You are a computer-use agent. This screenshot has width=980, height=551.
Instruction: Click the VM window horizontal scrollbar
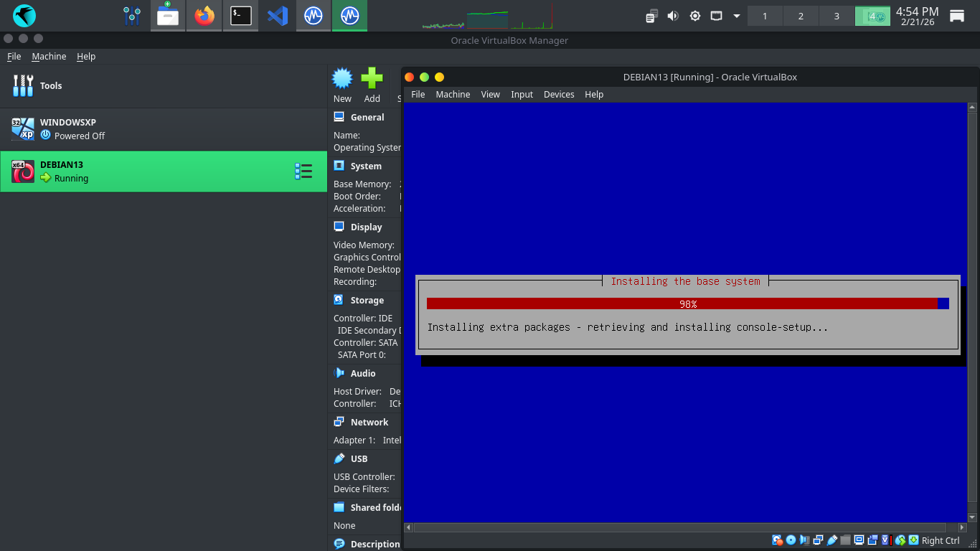point(685,527)
